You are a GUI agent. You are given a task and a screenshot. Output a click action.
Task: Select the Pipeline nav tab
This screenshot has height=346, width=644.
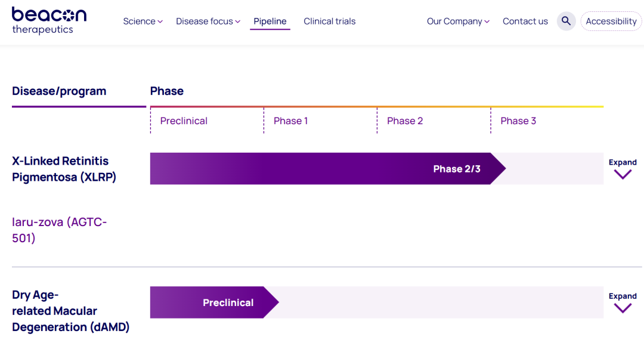click(x=270, y=21)
